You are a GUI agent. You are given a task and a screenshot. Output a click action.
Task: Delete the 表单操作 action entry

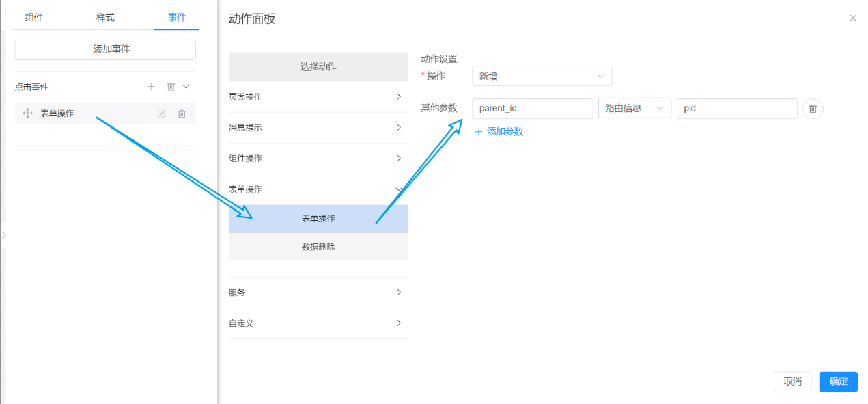tap(182, 113)
